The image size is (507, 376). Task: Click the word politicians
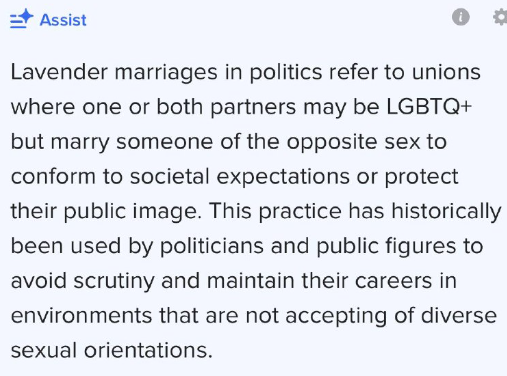coord(212,247)
